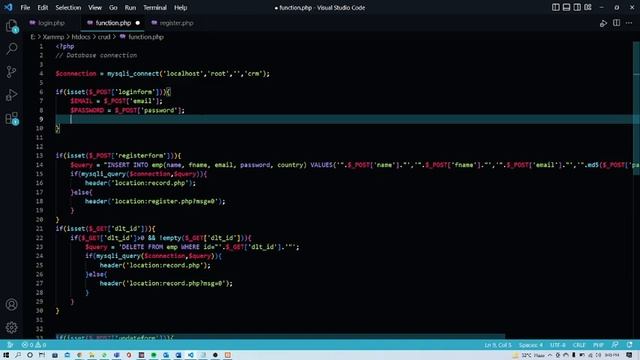Click the 'DELETE FROM emp' query text
Viewport: 640px width, 360px height.
149,247
